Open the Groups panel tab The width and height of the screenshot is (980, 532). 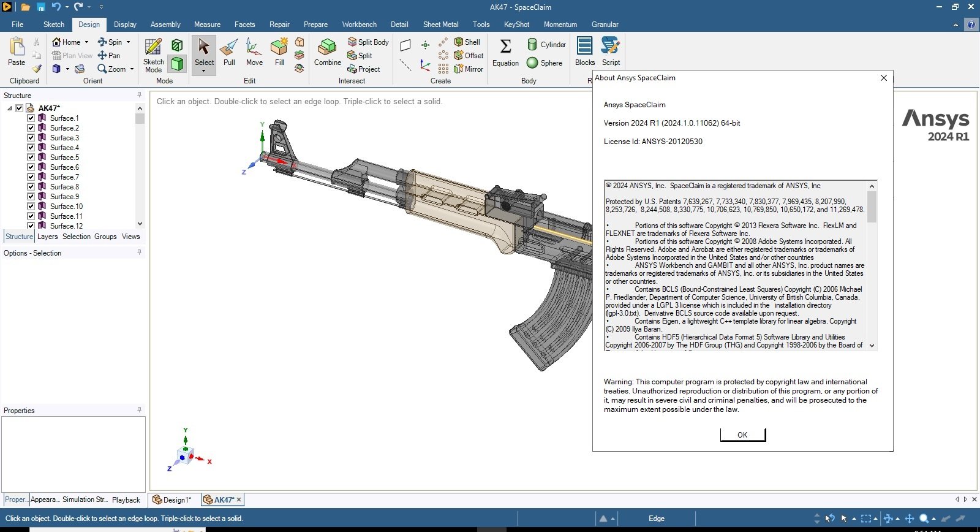(x=105, y=237)
